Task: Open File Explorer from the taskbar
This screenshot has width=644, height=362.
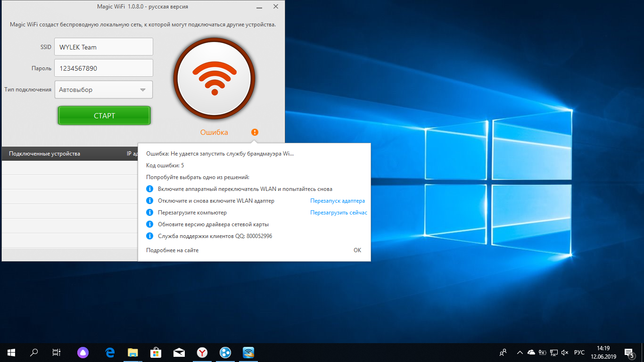Action: pyautogui.click(x=133, y=352)
